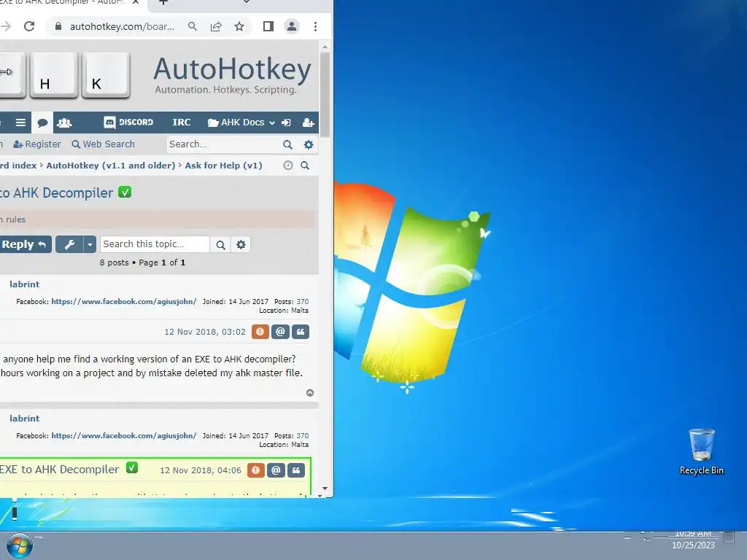The width and height of the screenshot is (747, 560).
Task: Open the IRC link
Action: [x=182, y=122]
